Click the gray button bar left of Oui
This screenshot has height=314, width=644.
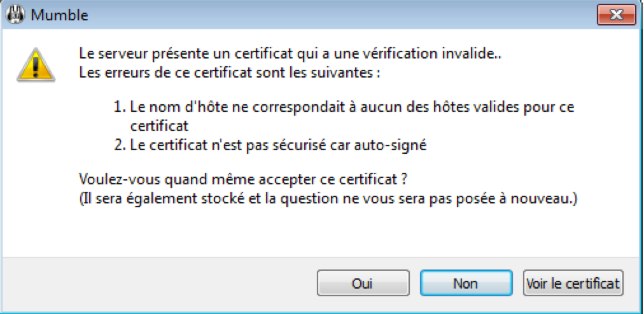pos(159,283)
